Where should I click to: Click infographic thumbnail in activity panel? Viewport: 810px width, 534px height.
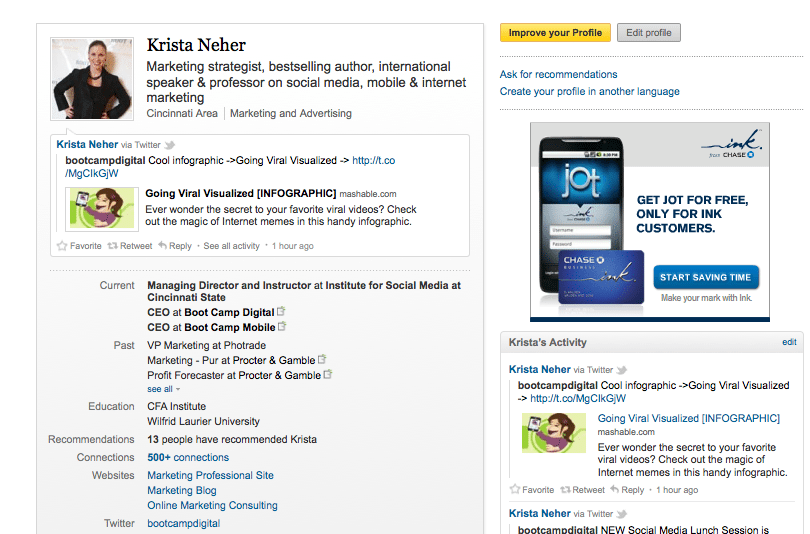point(554,433)
